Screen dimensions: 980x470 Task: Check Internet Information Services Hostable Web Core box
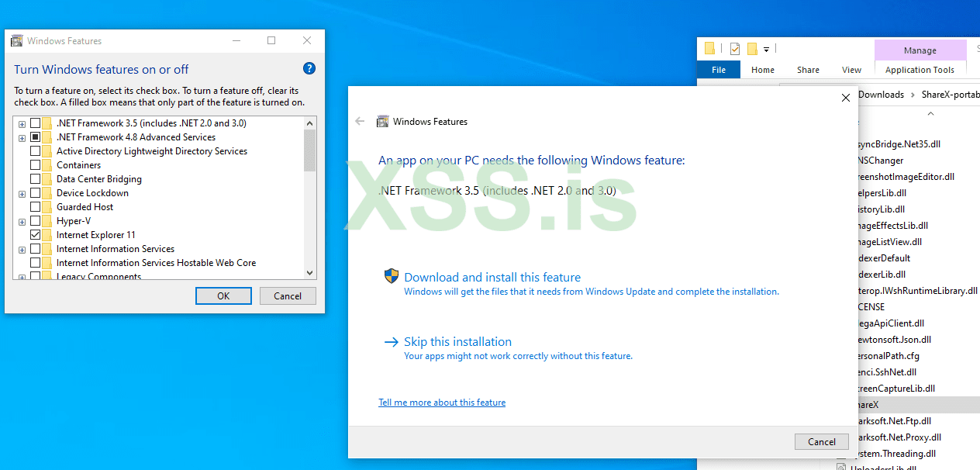pyautogui.click(x=35, y=263)
